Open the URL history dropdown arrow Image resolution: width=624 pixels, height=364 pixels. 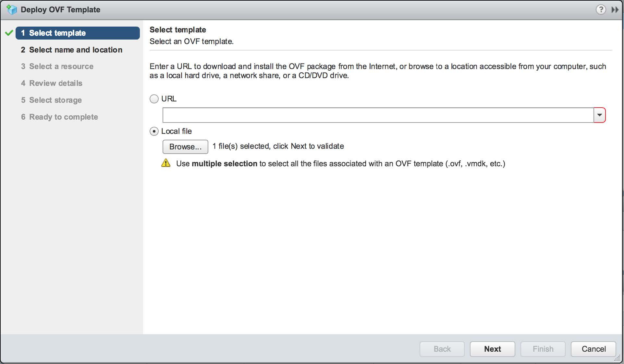point(599,115)
